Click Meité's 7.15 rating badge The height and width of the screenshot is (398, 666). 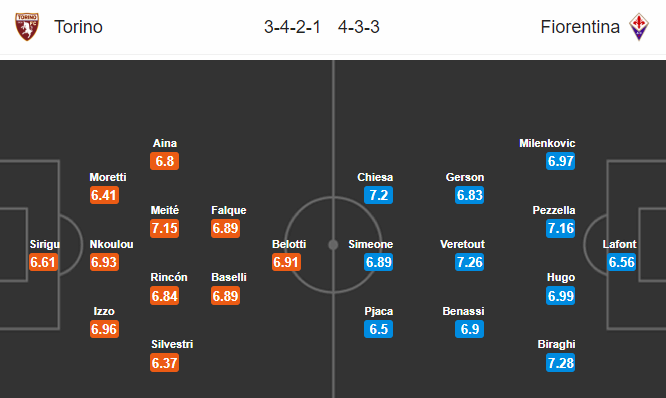[164, 229]
